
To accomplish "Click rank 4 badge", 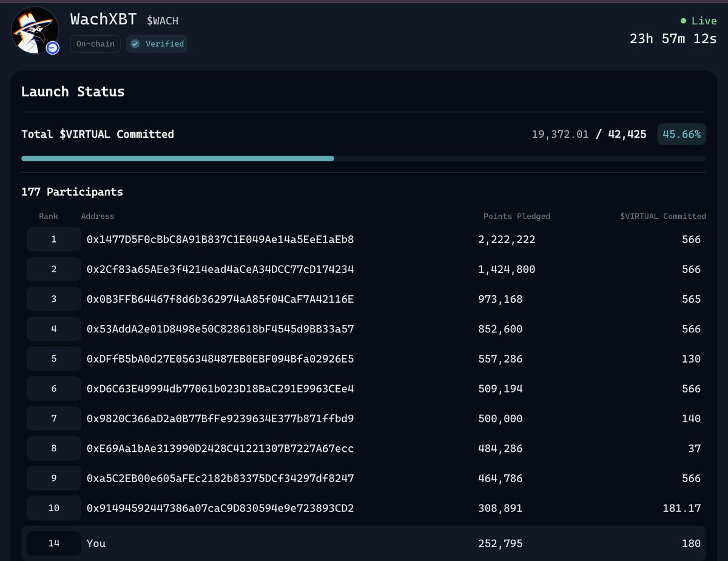I will 53,329.
